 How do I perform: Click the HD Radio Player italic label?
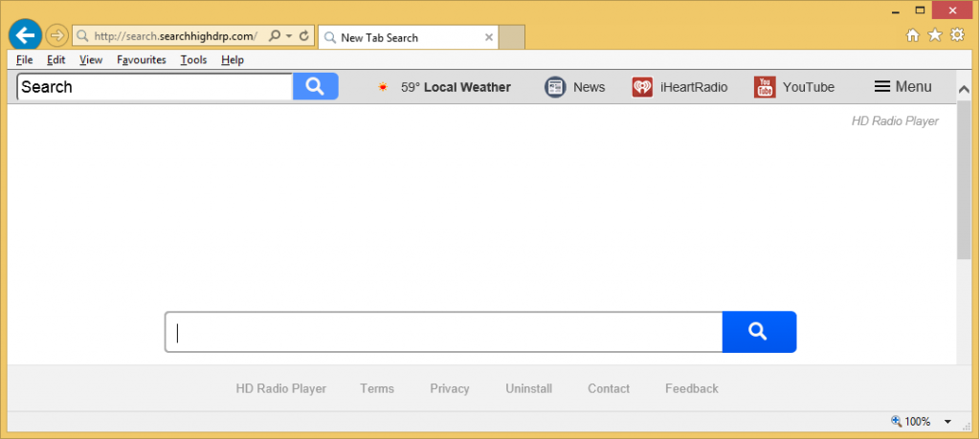[895, 121]
